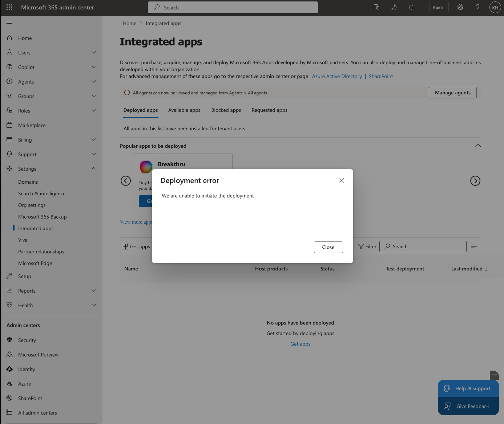Open the settings gear in header
The image size is (504, 424).
(x=460, y=7)
